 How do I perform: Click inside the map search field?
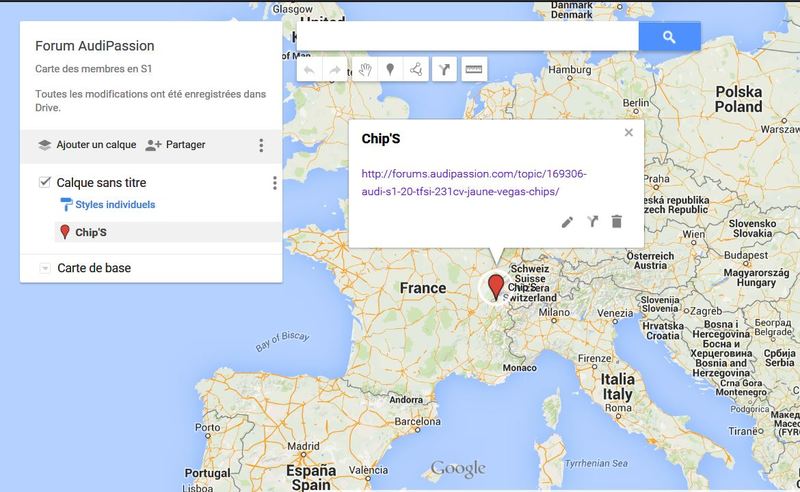coord(467,36)
